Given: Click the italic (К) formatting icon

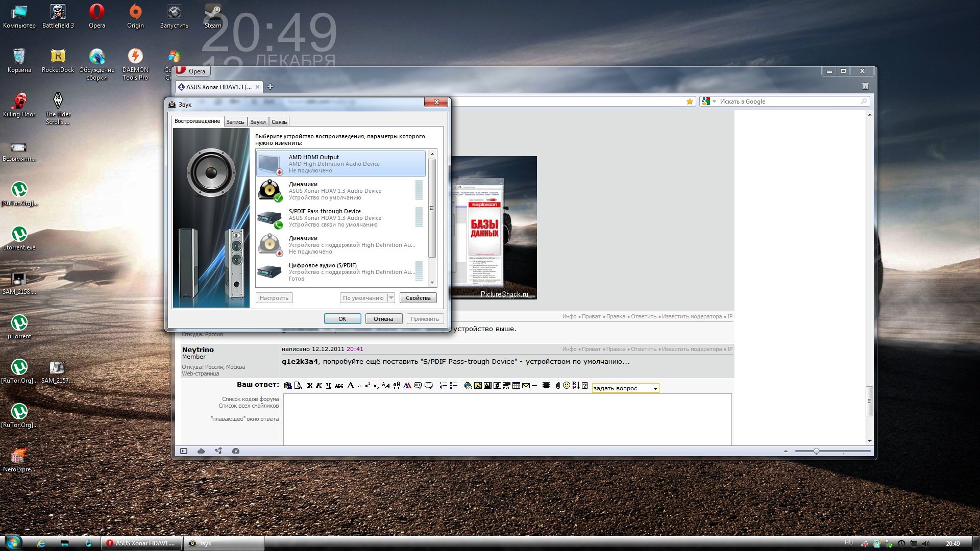Looking at the screenshot, I should click(x=319, y=386).
